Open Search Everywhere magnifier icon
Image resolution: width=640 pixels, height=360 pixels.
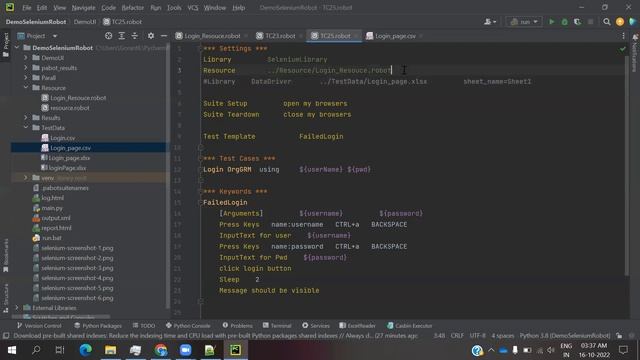607,22
